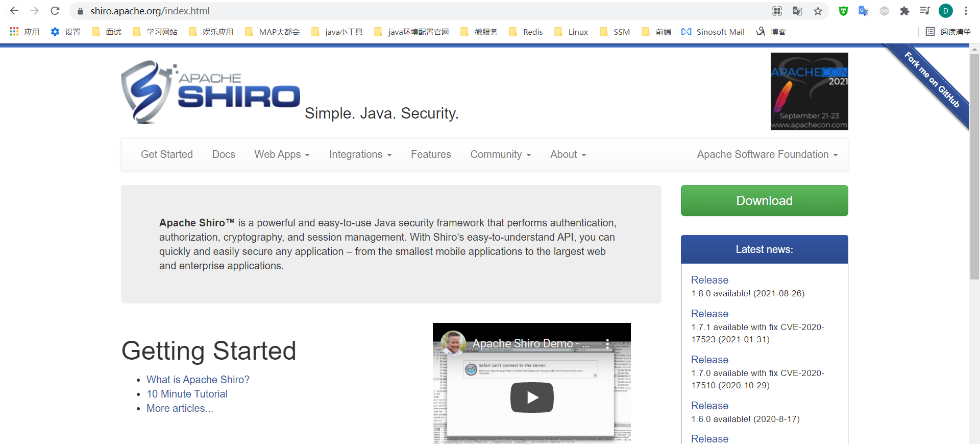This screenshot has height=444, width=980.
Task: Open the media control icon
Action: click(925, 11)
